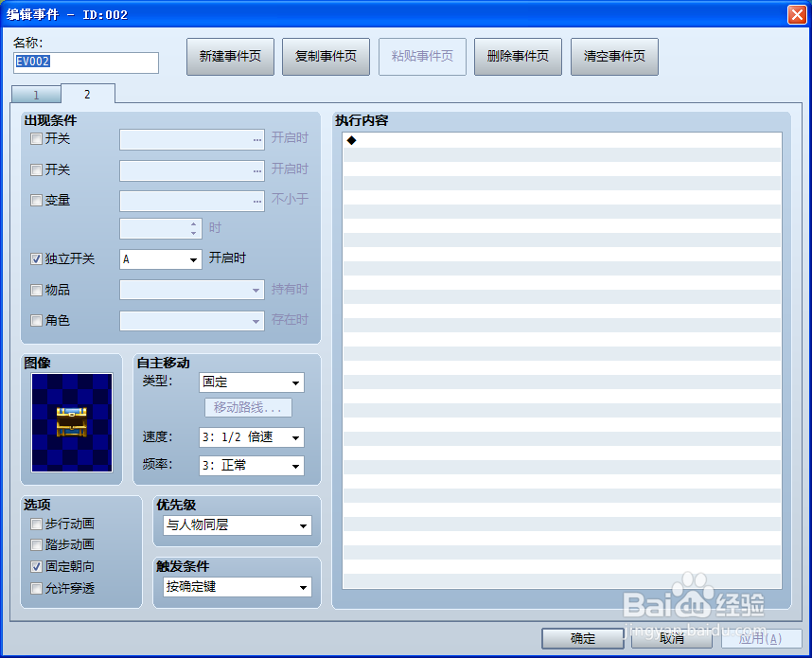The height and width of the screenshot is (658, 812).
Task: Enable the 变量 condition checkbox
Action: [36, 201]
